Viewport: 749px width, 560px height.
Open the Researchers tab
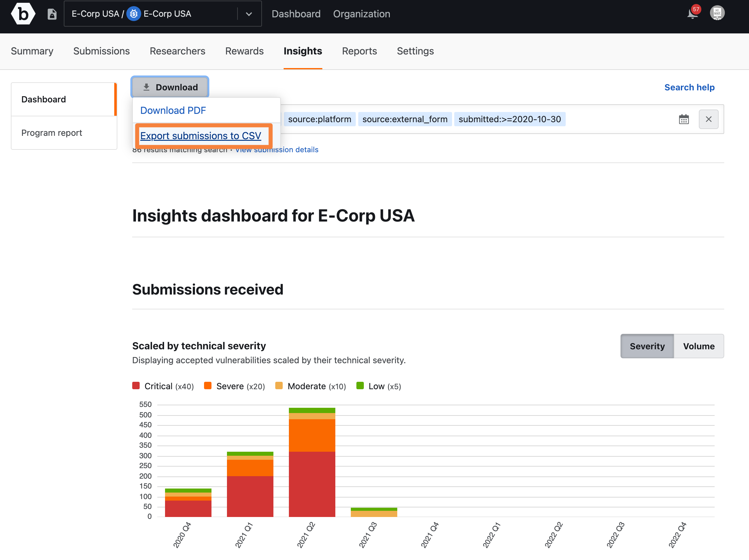tap(177, 51)
